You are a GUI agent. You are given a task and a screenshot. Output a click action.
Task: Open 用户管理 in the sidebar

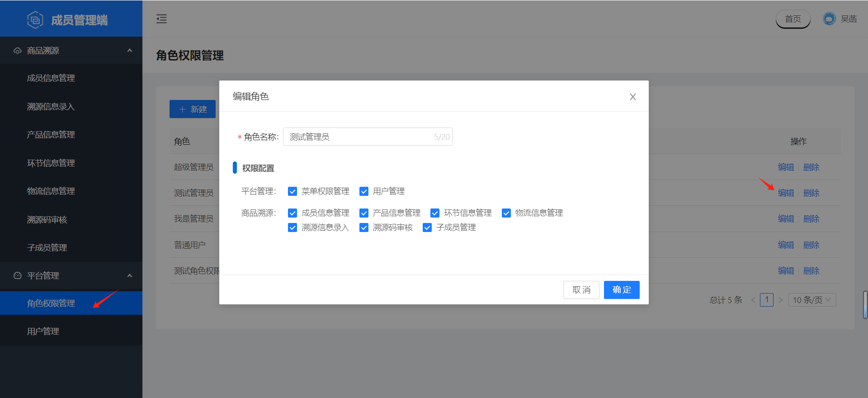pos(43,332)
